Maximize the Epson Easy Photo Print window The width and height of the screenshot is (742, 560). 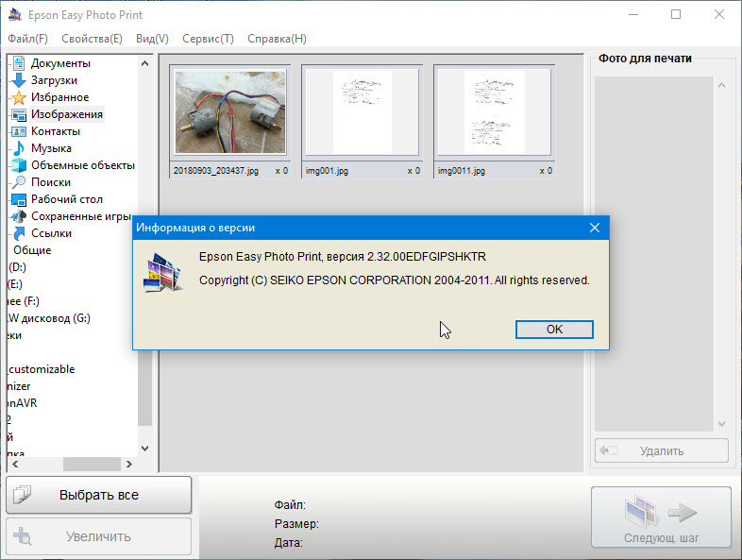click(x=676, y=15)
